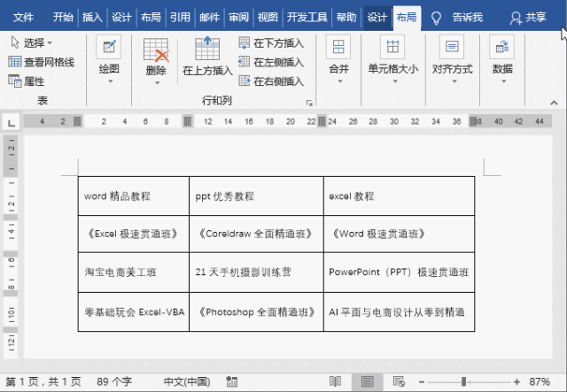
Task: Insert row above (在上方插入)
Action: (x=207, y=56)
